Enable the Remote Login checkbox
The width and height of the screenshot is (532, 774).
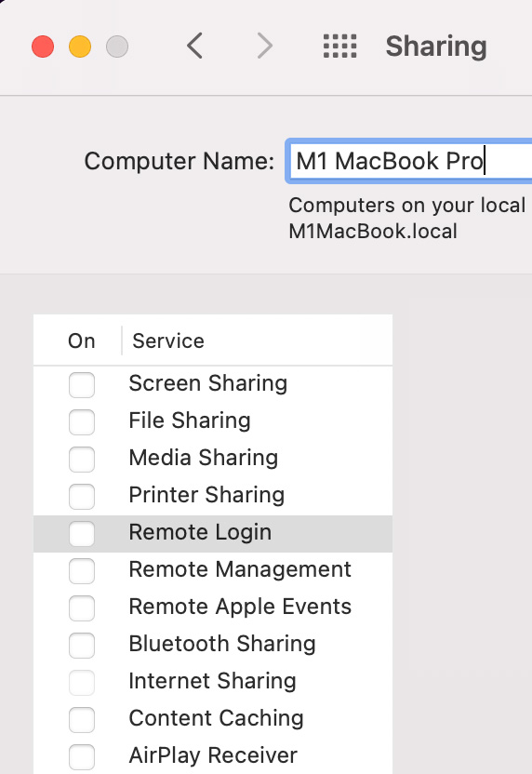click(x=82, y=534)
